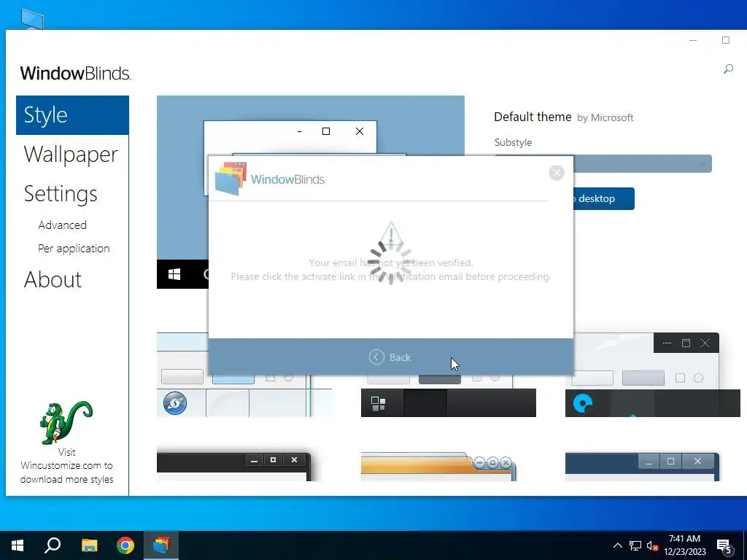Open the Windows Start menu
The height and width of the screenshot is (560, 747).
click(x=18, y=545)
